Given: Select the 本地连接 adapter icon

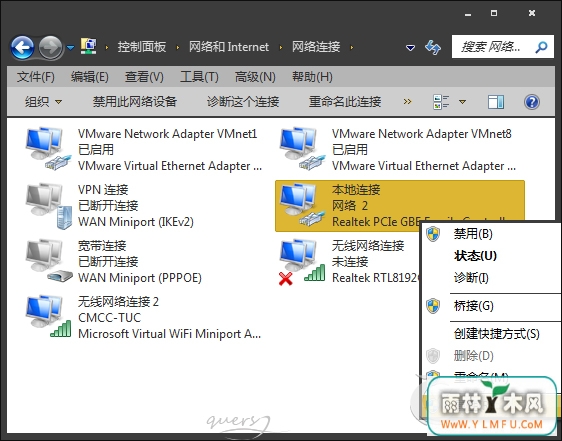Looking at the screenshot, I should pos(303,205).
